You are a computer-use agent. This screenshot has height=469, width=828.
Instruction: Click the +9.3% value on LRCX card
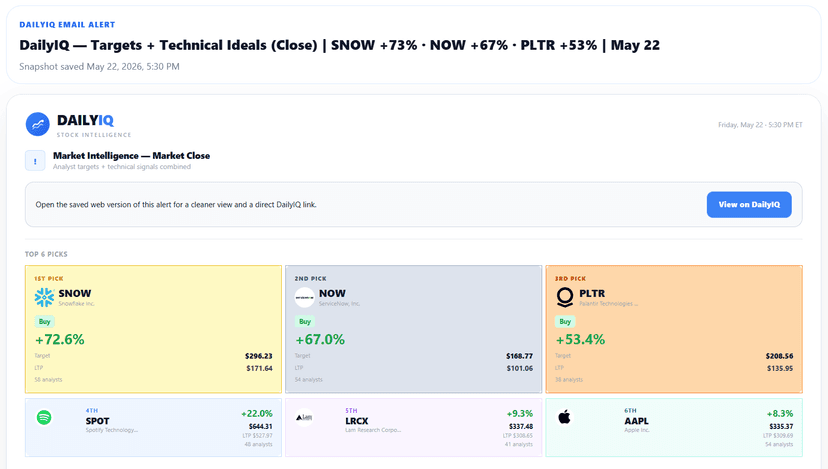click(x=520, y=414)
